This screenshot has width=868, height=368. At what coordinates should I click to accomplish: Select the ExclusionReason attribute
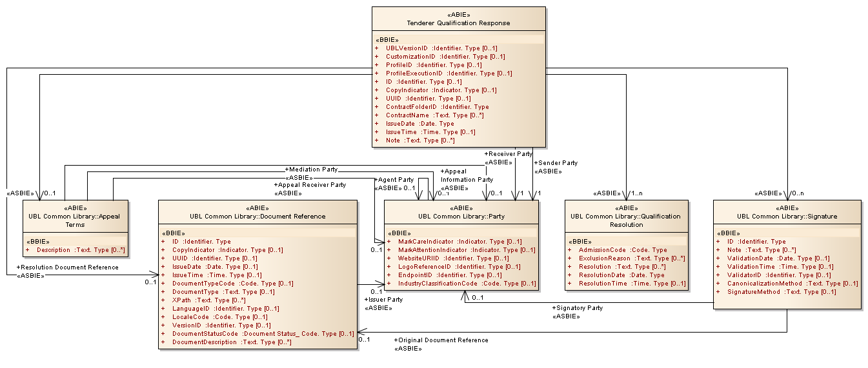click(x=625, y=258)
